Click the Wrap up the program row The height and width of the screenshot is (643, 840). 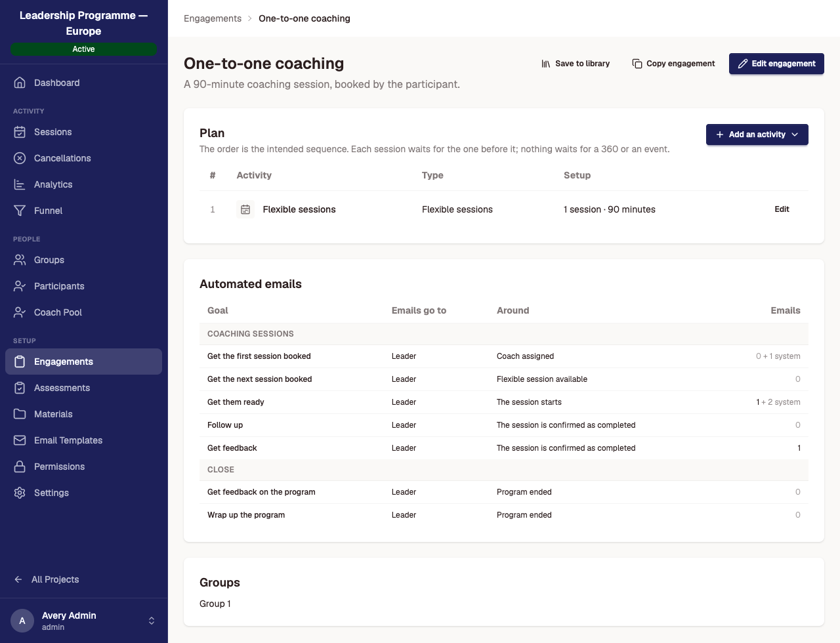pos(504,515)
